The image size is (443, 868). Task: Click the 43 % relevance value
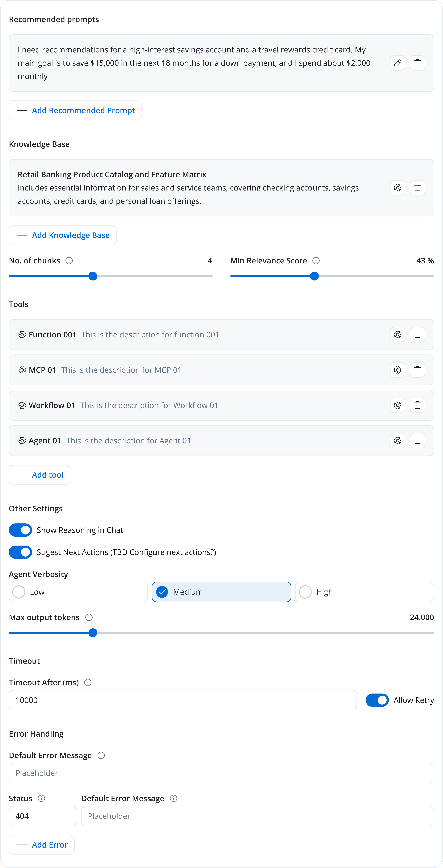[x=425, y=260]
